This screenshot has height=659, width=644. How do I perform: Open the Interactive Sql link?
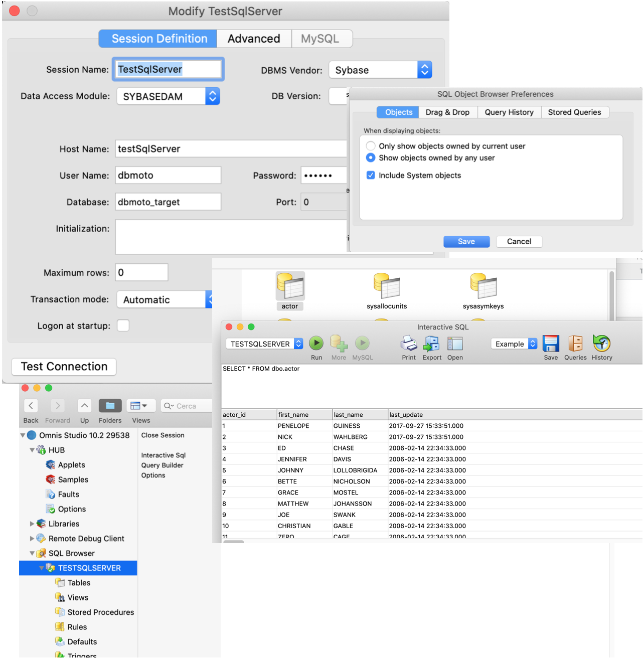164,455
